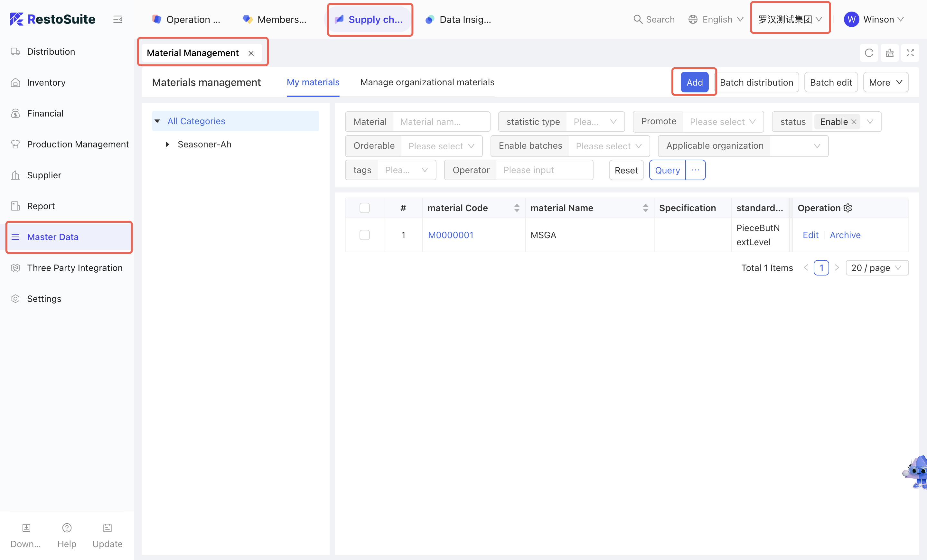
Task: Click the Search magnifier icon
Action: [638, 19]
